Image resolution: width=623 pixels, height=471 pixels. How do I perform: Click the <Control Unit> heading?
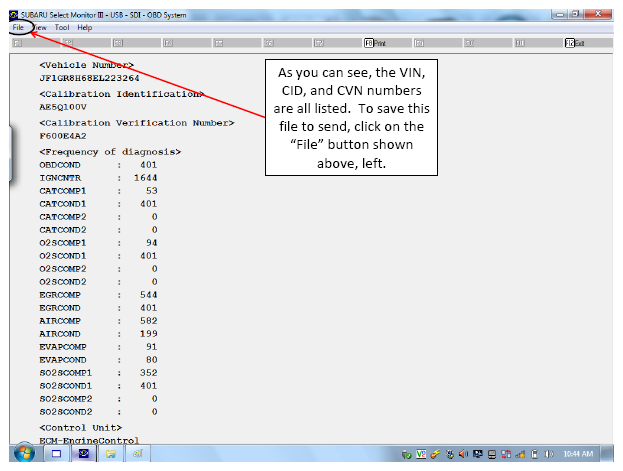[x=81, y=428]
